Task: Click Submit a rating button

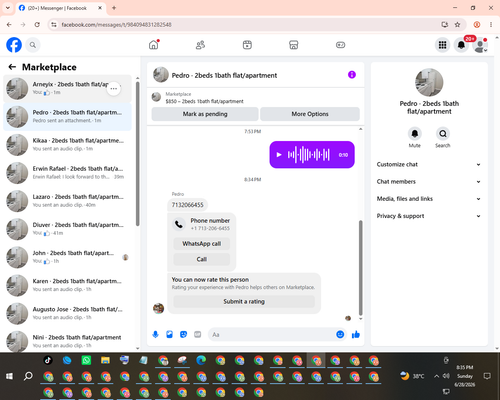Action: [244, 301]
